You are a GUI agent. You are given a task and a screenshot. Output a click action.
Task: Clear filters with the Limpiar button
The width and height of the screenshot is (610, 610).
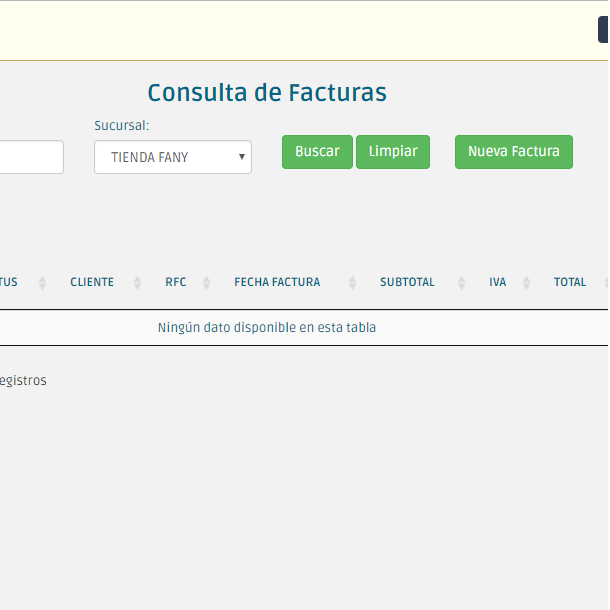[x=393, y=152]
